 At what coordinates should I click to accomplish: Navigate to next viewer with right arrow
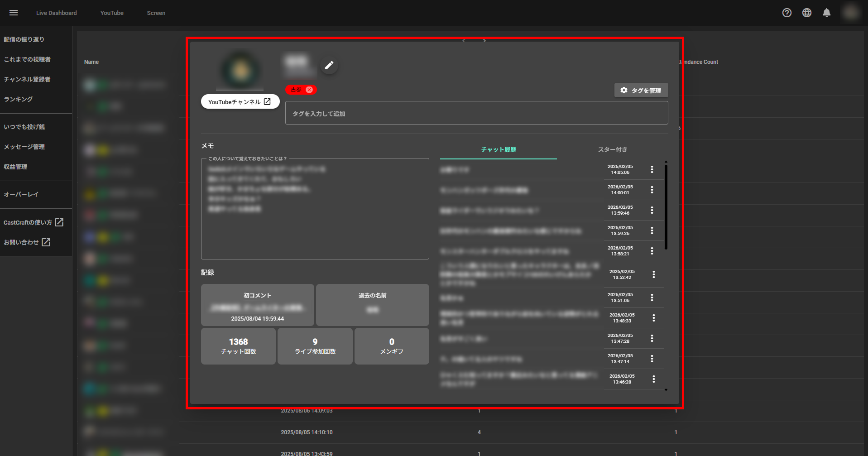tap(484, 40)
